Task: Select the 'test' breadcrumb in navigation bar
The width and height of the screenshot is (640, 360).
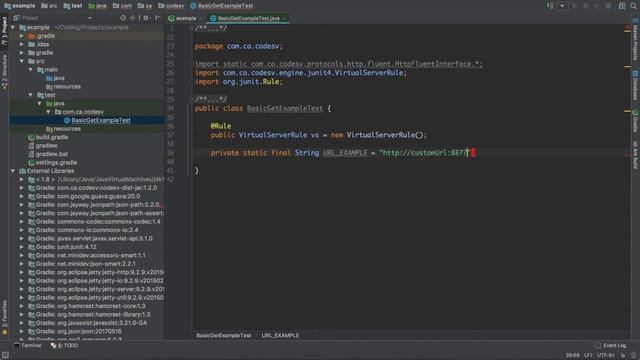Action: [x=73, y=6]
